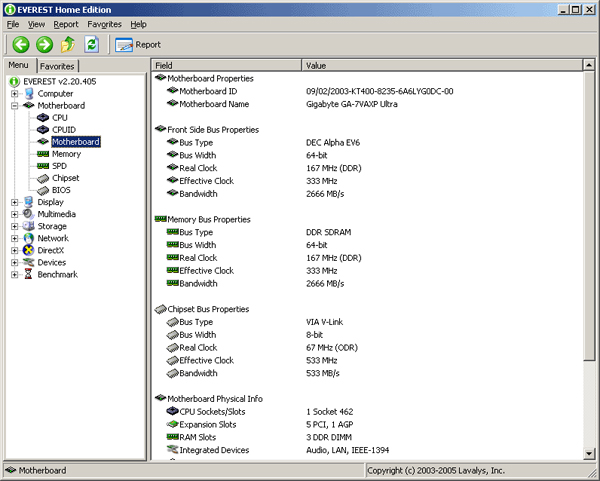Open the Report menu
This screenshot has width=600, height=481.
pyautogui.click(x=66, y=24)
